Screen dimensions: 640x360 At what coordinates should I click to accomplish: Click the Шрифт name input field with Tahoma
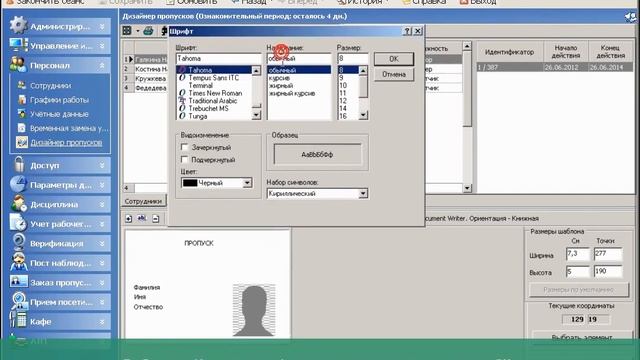(x=218, y=58)
